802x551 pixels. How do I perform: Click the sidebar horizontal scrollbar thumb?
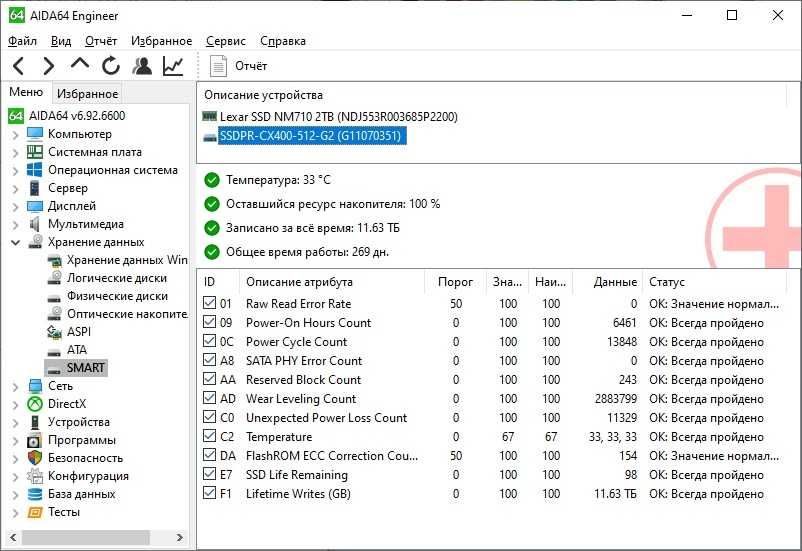pos(86,537)
